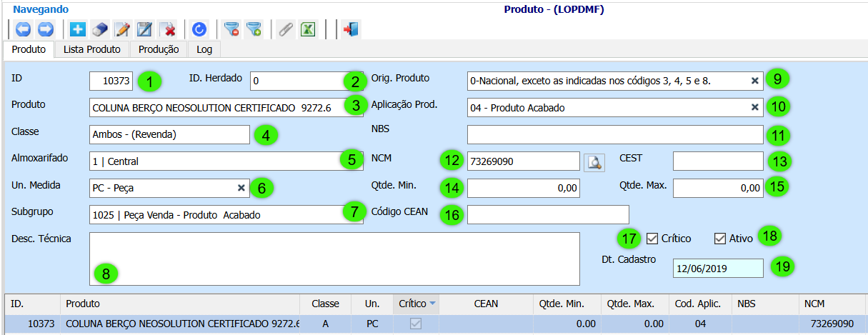Add a new product with plus icon

[78, 29]
